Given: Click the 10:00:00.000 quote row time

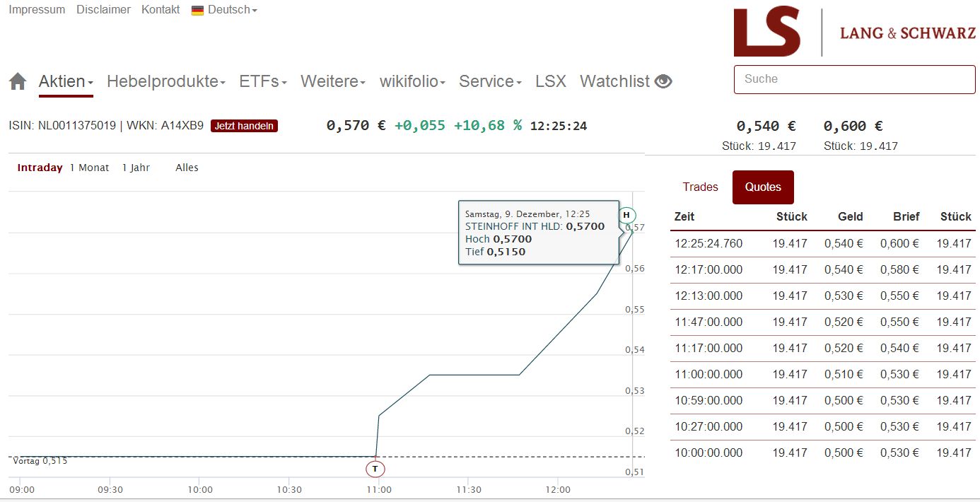Looking at the screenshot, I should [708, 453].
